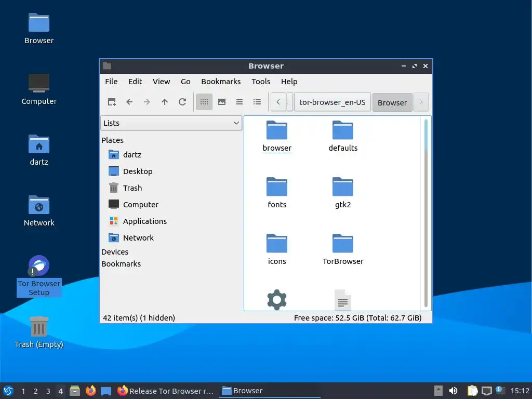This screenshot has width=532, height=399.
Task: Switch to workspace 4
Action: point(60,391)
